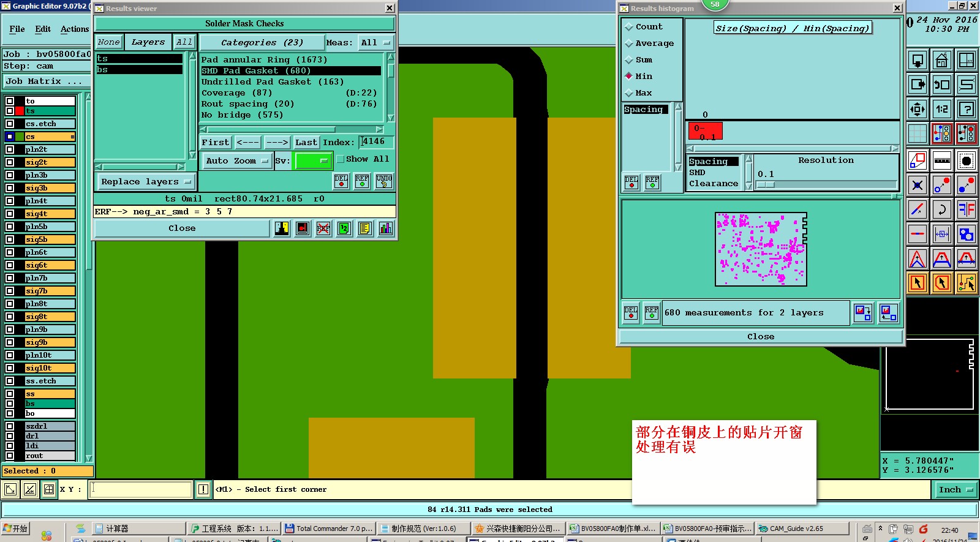
Task: Go to the next result with ---> button
Action: click(277, 142)
